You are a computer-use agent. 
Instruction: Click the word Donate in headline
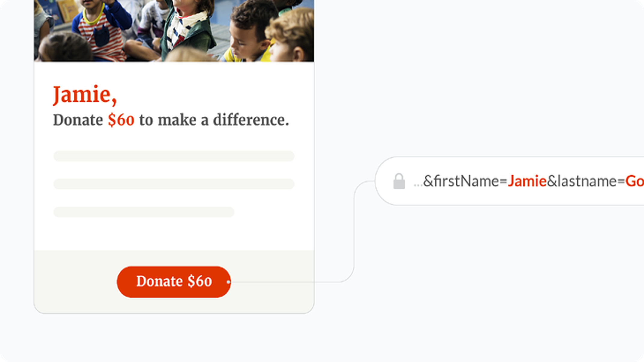tap(78, 120)
